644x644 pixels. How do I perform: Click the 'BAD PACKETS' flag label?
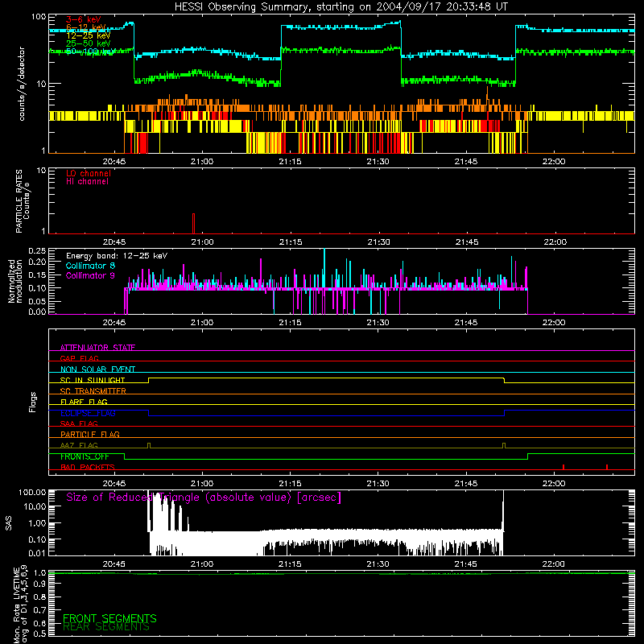[x=88, y=467]
